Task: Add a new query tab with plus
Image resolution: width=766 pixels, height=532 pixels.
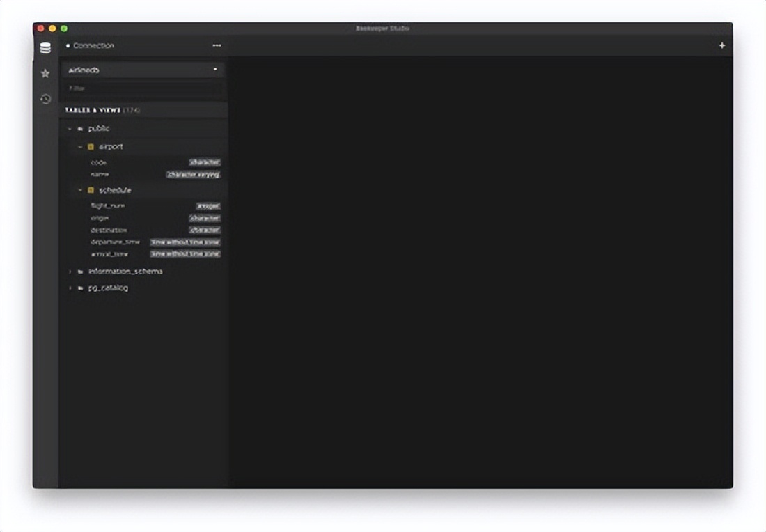Action: tap(722, 45)
